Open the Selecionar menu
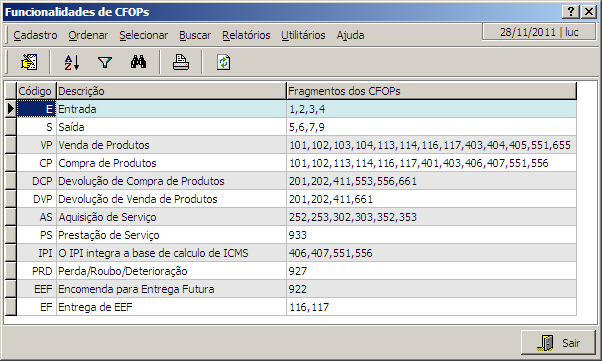602x361 pixels. (x=144, y=35)
